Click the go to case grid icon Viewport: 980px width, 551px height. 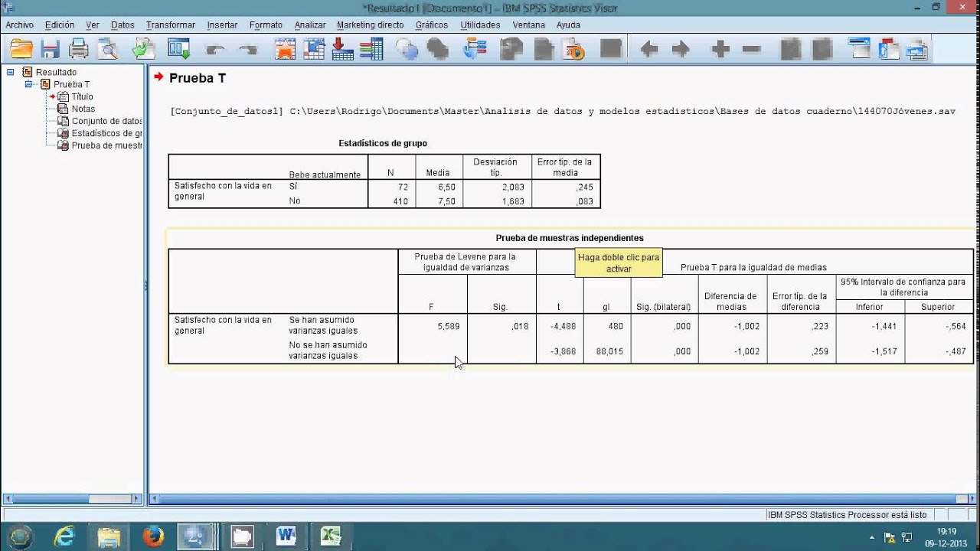[x=314, y=50]
